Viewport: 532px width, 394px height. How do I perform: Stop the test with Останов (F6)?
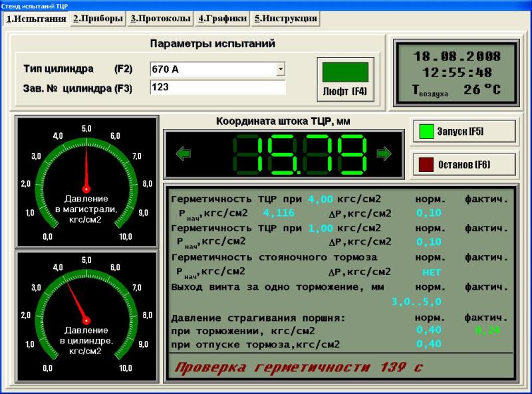[464, 164]
